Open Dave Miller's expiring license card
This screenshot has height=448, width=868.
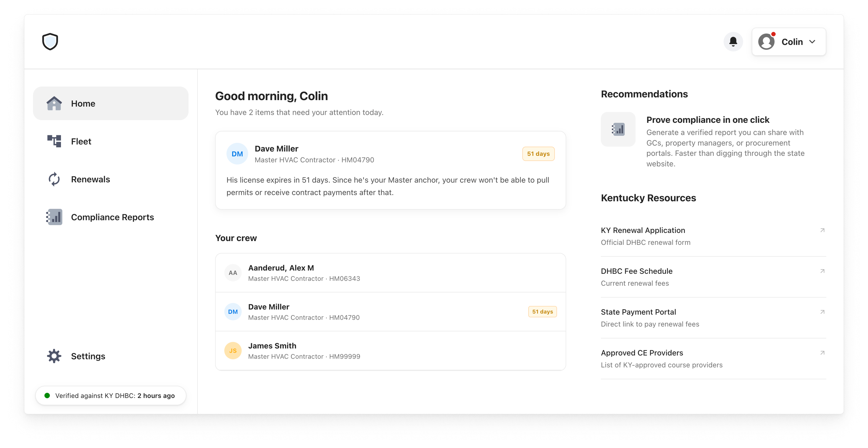(390, 170)
